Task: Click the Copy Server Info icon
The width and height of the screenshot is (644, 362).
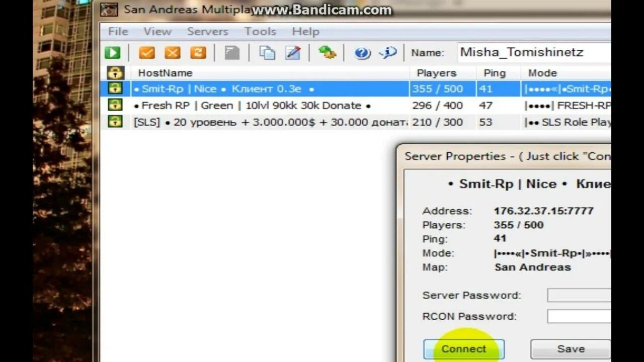Action: click(x=267, y=53)
